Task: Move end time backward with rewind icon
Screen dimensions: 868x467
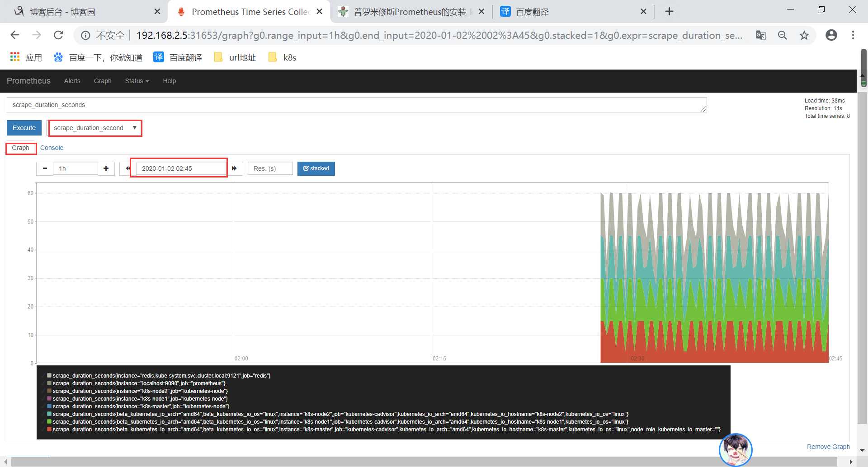Action: pos(127,168)
